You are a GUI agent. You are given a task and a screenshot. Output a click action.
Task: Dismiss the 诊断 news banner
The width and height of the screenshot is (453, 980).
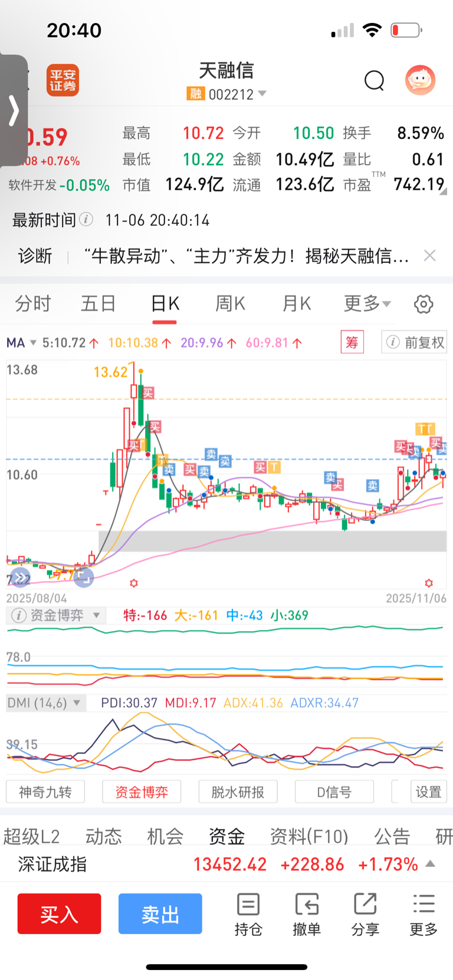click(x=430, y=255)
